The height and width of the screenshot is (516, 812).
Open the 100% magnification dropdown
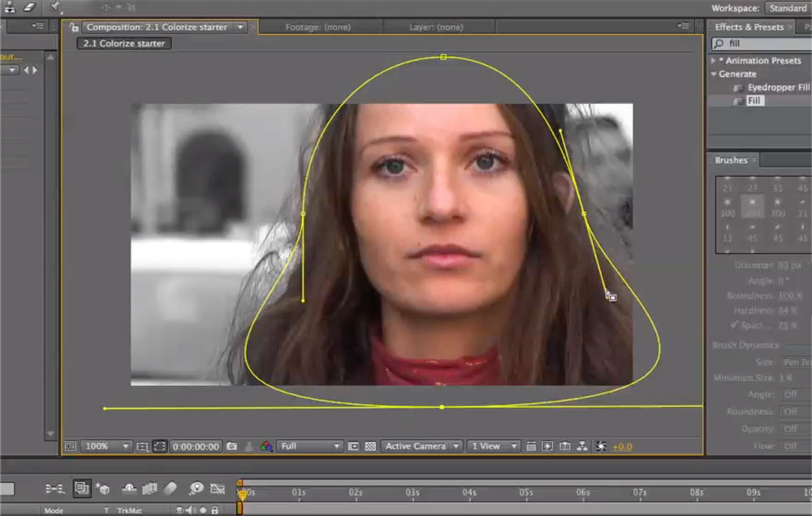click(x=106, y=446)
